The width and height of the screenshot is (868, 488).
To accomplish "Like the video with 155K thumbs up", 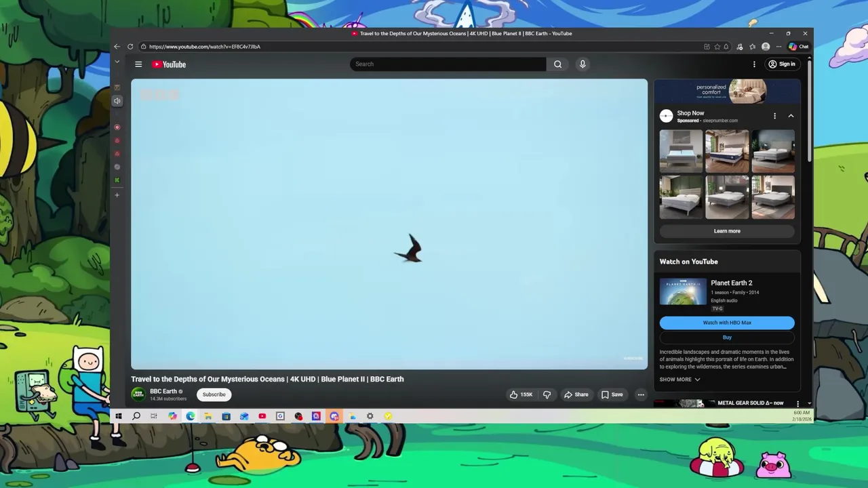I will point(521,394).
